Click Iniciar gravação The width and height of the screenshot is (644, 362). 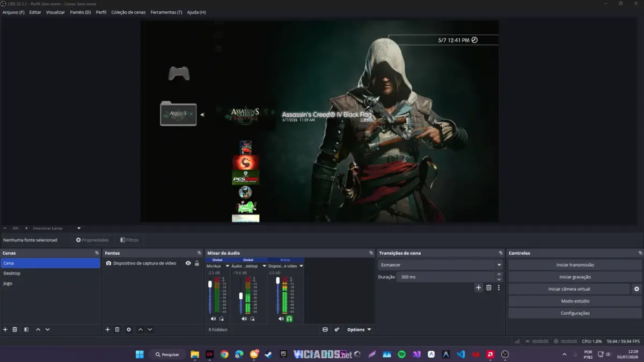(575, 277)
